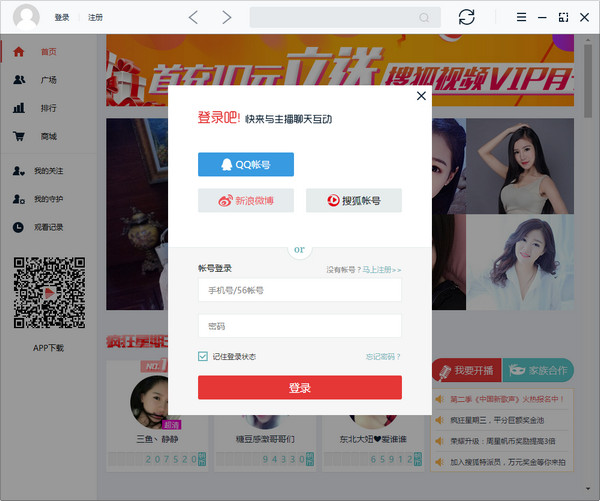Click the 排行 bar chart icon
This screenshot has width=600, height=501.
point(19,108)
